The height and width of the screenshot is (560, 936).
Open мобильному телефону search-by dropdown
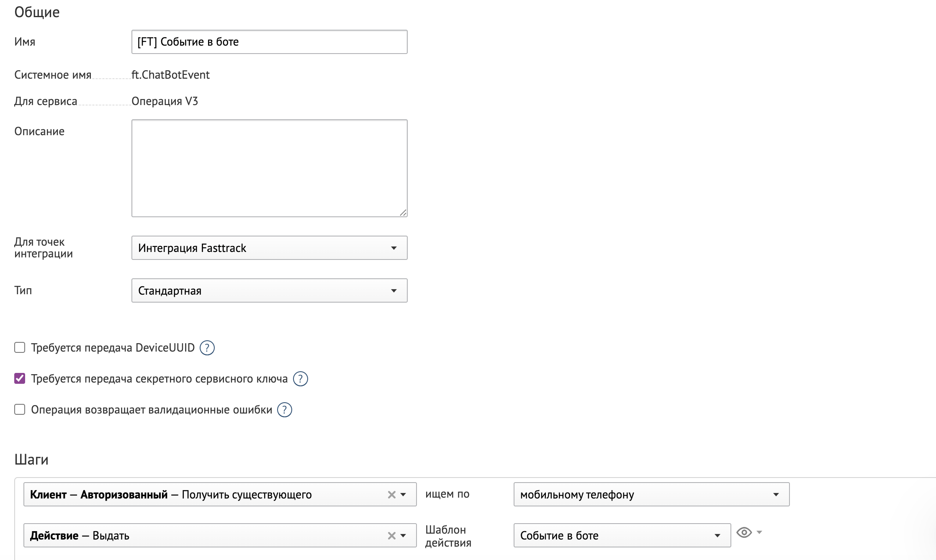[651, 495]
